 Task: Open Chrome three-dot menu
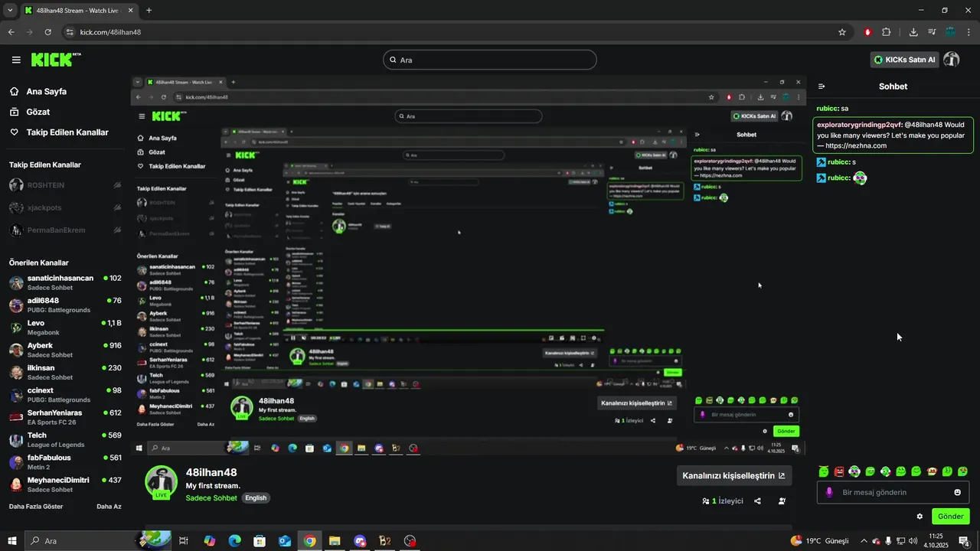point(969,32)
